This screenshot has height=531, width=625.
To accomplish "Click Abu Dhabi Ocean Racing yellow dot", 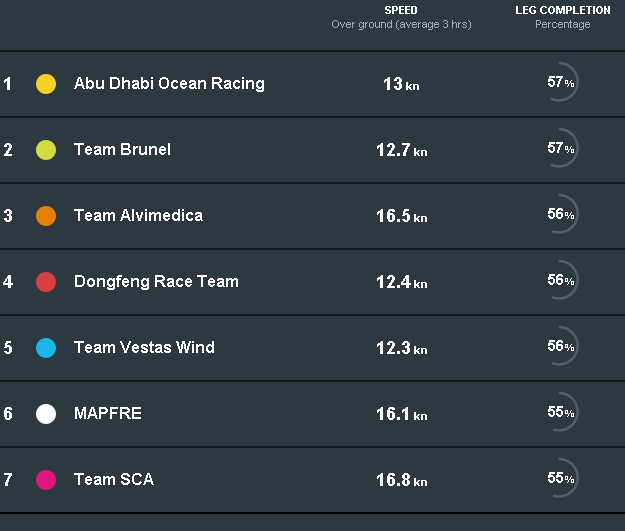I will click(x=46, y=84).
